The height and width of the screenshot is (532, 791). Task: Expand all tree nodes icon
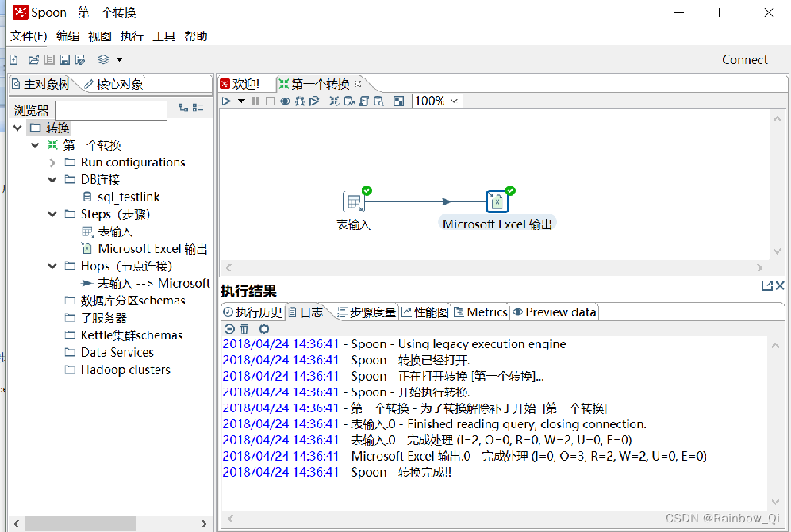(x=183, y=107)
